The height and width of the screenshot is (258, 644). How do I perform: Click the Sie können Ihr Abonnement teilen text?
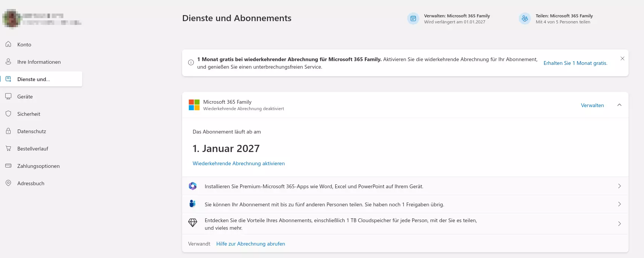[x=324, y=204]
